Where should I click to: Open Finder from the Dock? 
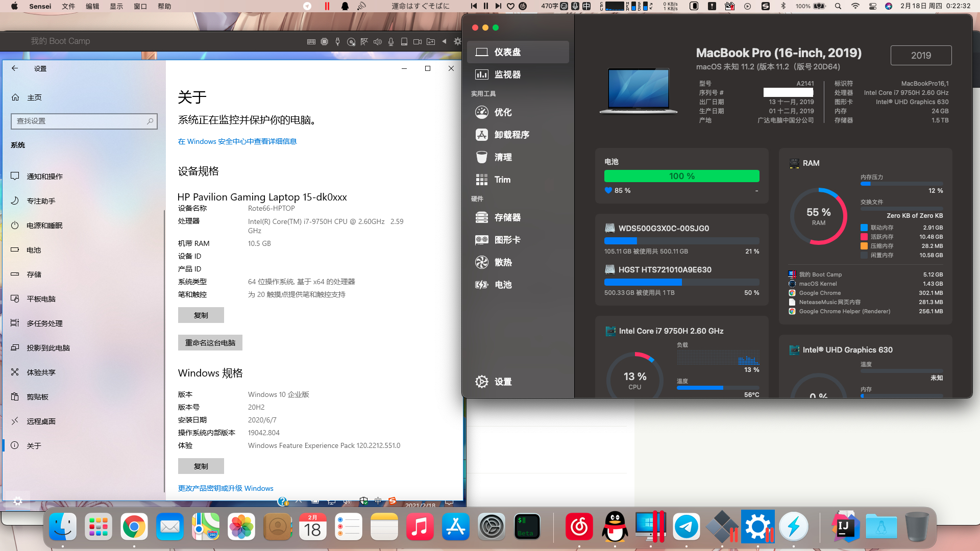click(63, 527)
